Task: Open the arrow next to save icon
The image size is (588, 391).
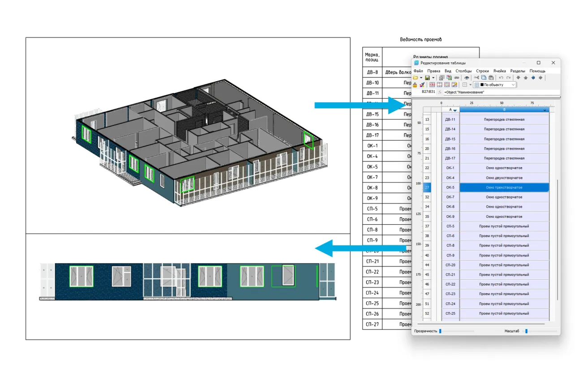Action: point(433,78)
